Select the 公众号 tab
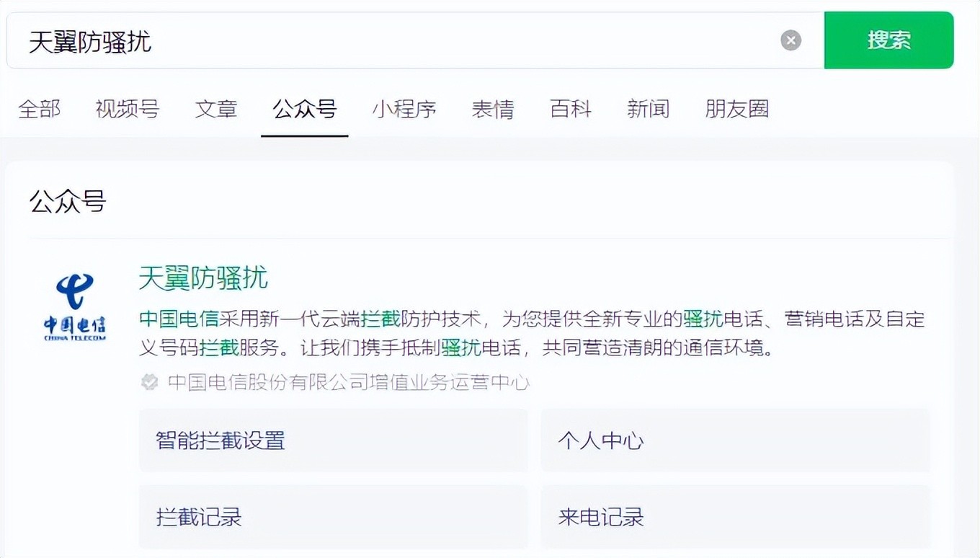980x558 pixels. (304, 109)
